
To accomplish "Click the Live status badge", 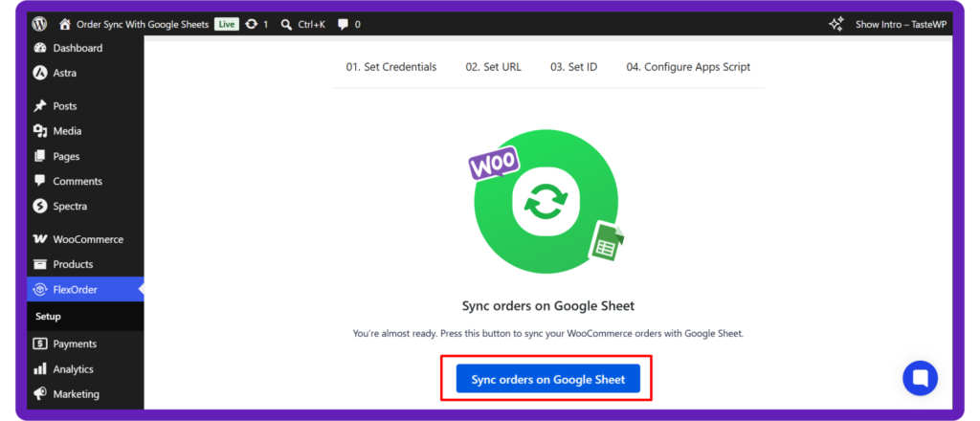I will [x=226, y=24].
